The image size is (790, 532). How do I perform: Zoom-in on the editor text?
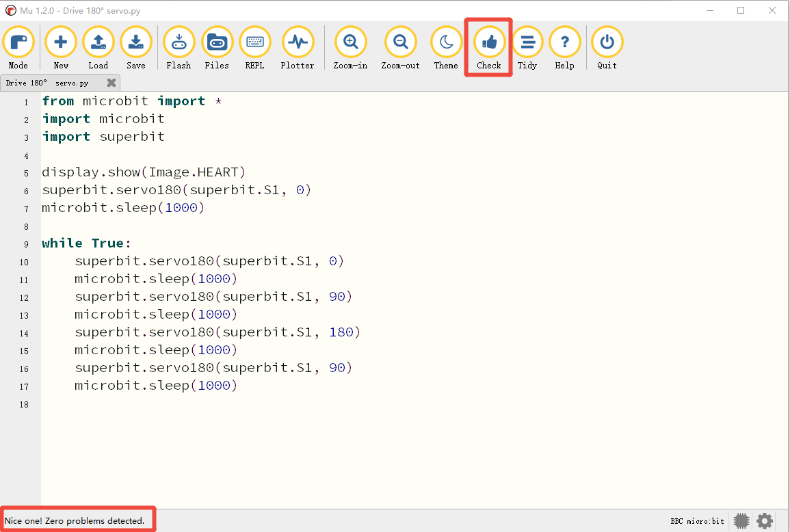[351, 49]
